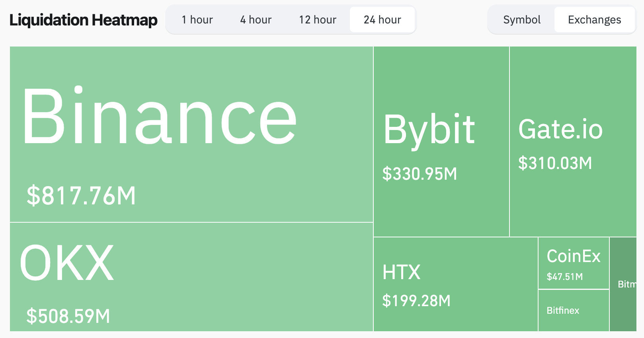Click the $508.59M value under OKX
The image size is (644, 338).
tap(68, 316)
